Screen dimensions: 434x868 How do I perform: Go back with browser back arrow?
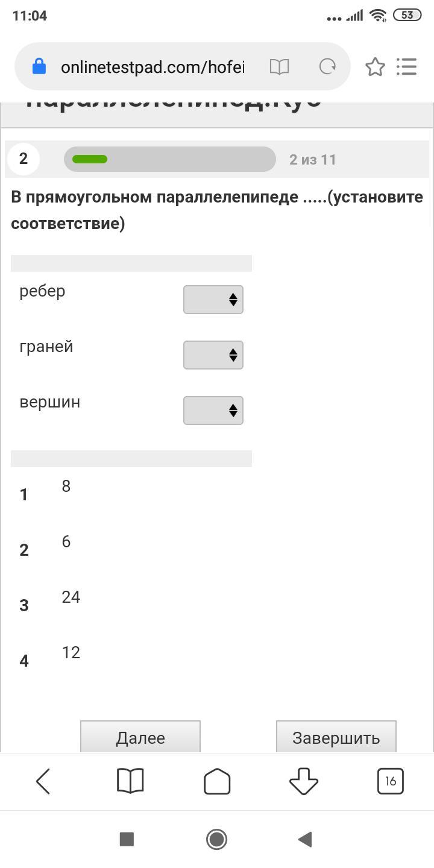tap(43, 782)
